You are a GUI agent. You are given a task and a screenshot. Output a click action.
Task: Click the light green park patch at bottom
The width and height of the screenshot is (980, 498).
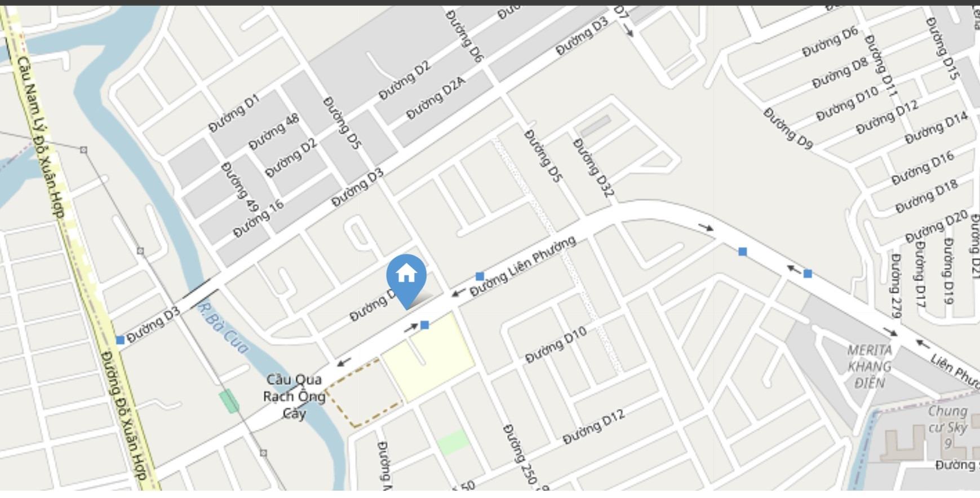pyautogui.click(x=453, y=442)
